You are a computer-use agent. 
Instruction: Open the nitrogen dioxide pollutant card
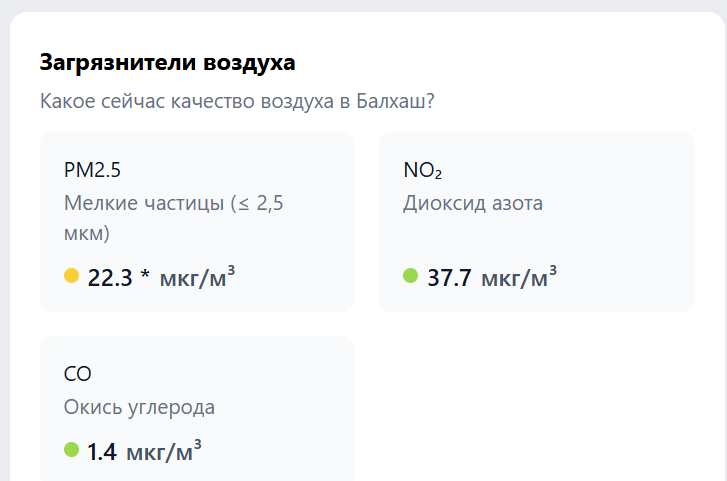(536, 222)
